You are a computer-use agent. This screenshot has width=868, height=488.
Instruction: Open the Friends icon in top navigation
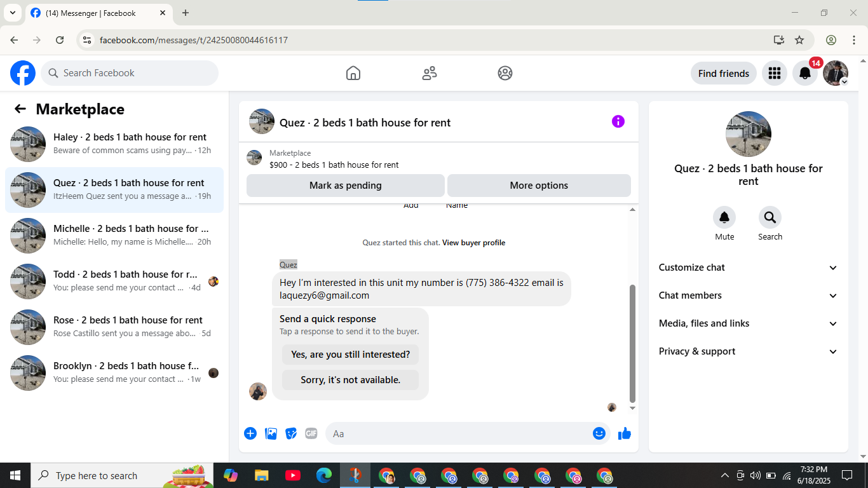(430, 73)
